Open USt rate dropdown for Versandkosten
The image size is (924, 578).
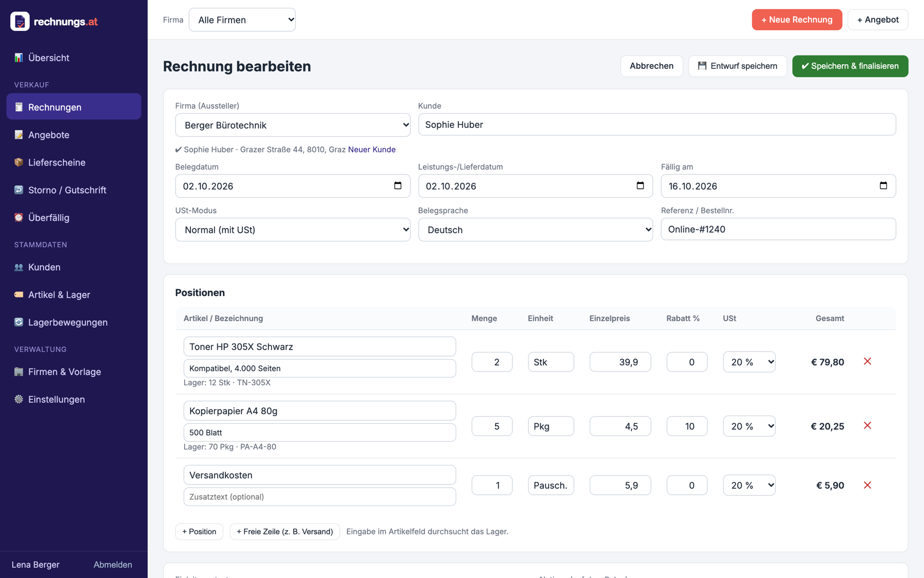coord(749,485)
